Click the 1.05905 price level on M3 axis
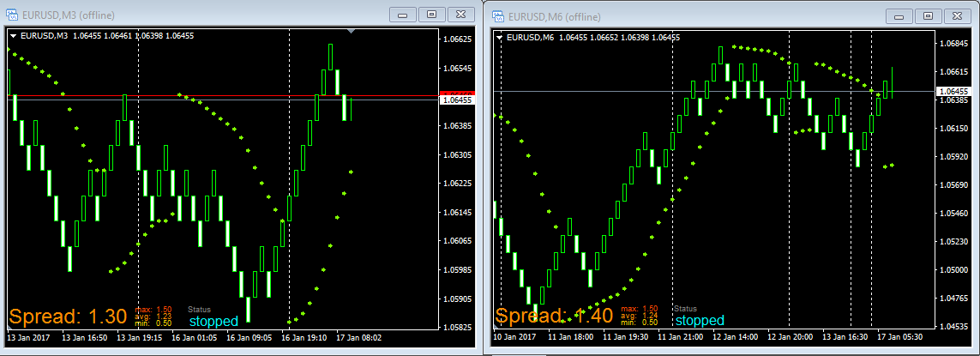Image resolution: width=980 pixels, height=356 pixels. coord(460,299)
